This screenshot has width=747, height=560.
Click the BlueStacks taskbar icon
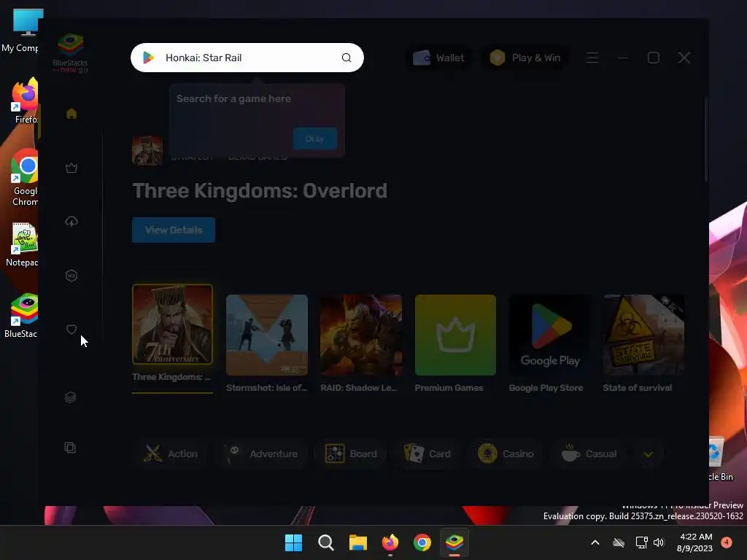pyautogui.click(x=454, y=542)
